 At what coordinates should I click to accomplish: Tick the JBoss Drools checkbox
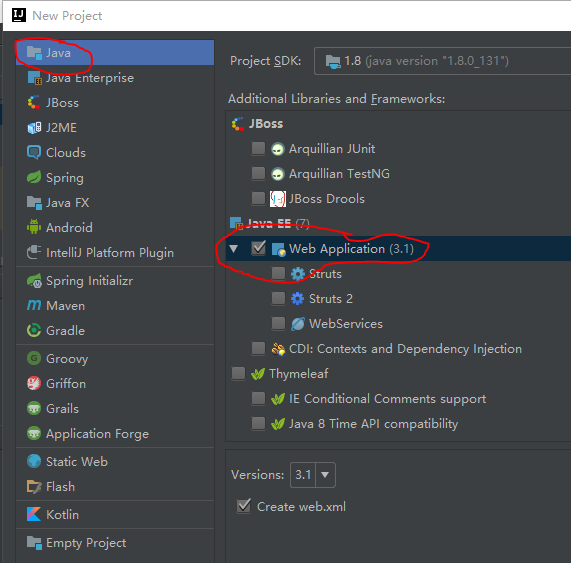(x=259, y=198)
